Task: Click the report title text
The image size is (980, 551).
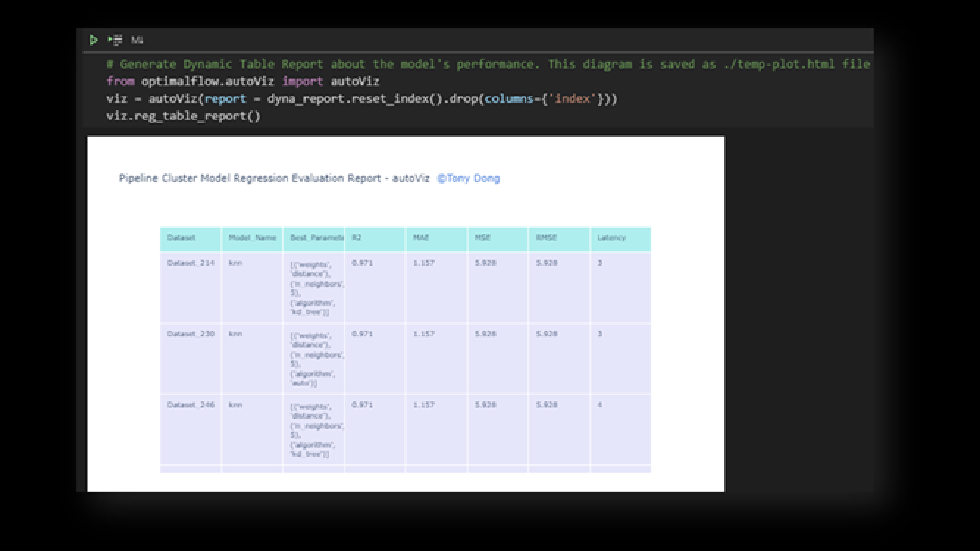Action: pyautogui.click(x=274, y=179)
